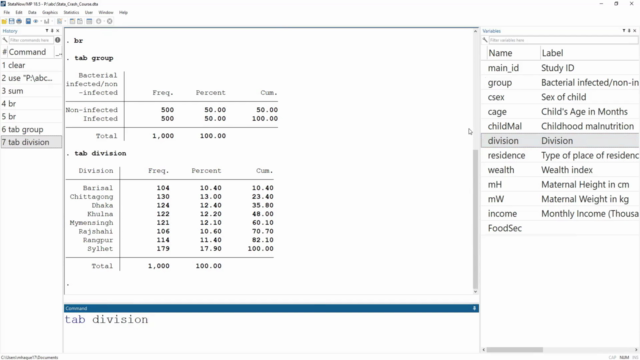Close the History panel
Screen dimensions: 640x360
[x=58, y=31]
